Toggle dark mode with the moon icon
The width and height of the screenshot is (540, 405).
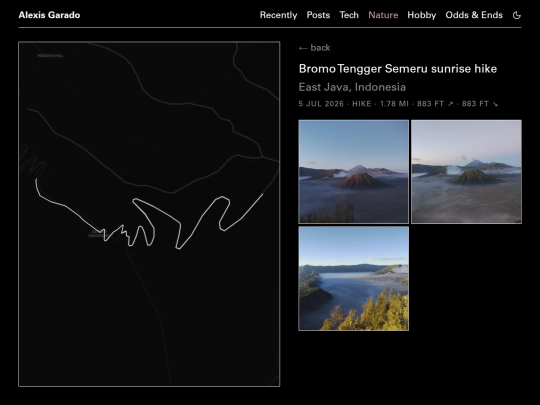click(517, 15)
